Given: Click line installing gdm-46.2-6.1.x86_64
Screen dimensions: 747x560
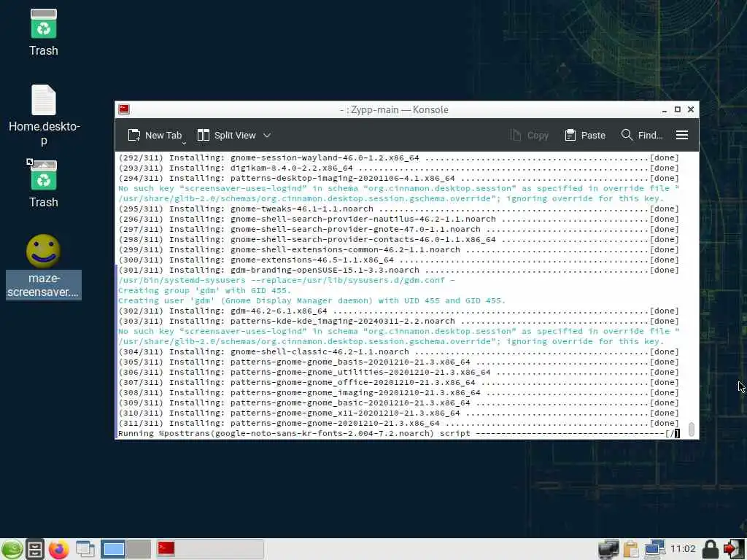Looking at the screenshot, I should (398, 311).
